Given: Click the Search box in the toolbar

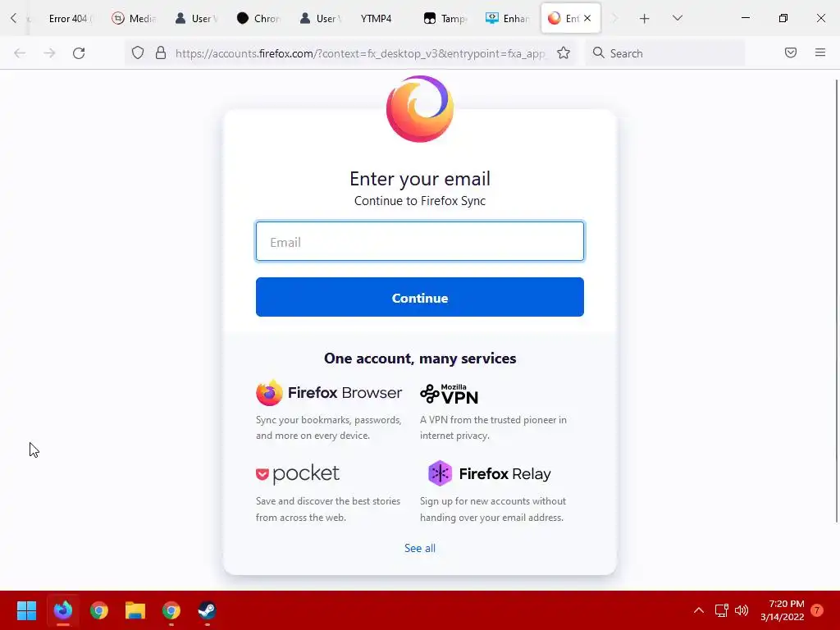Looking at the screenshot, I should (664, 53).
